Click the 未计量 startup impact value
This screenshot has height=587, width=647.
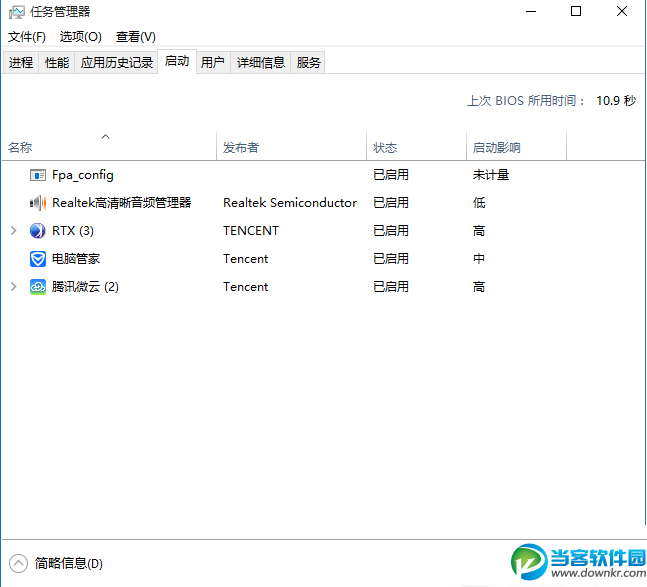pos(491,175)
